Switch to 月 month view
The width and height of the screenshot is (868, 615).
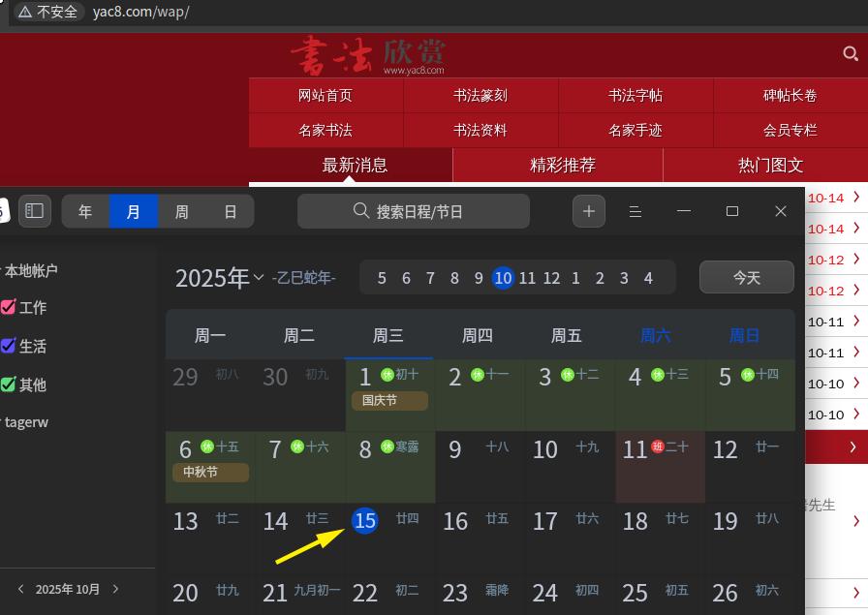point(134,211)
